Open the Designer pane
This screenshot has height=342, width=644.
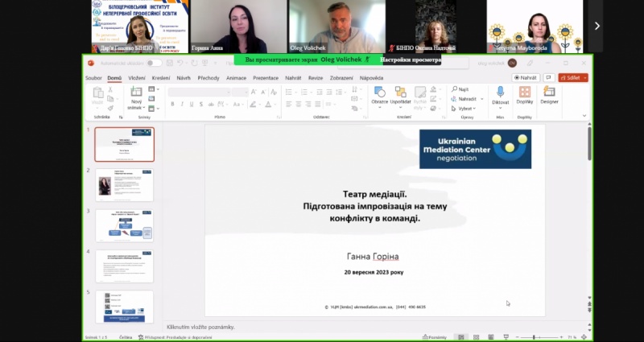[549, 94]
